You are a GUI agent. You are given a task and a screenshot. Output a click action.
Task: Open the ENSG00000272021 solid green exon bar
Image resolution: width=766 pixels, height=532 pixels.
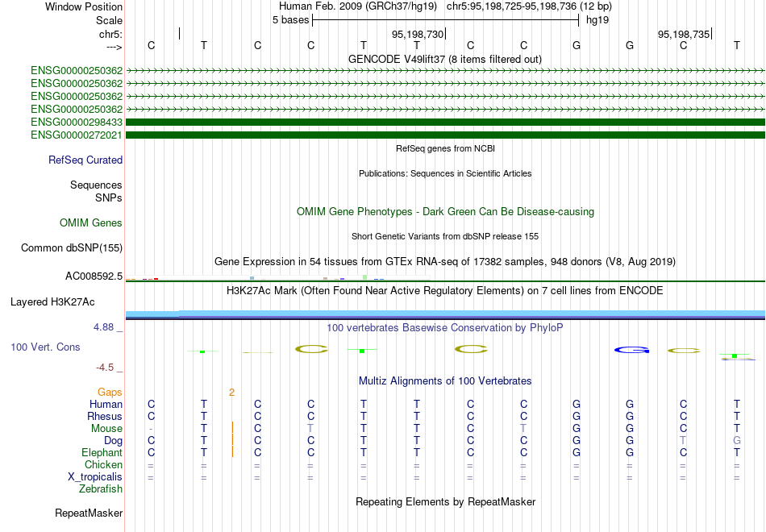(x=446, y=135)
